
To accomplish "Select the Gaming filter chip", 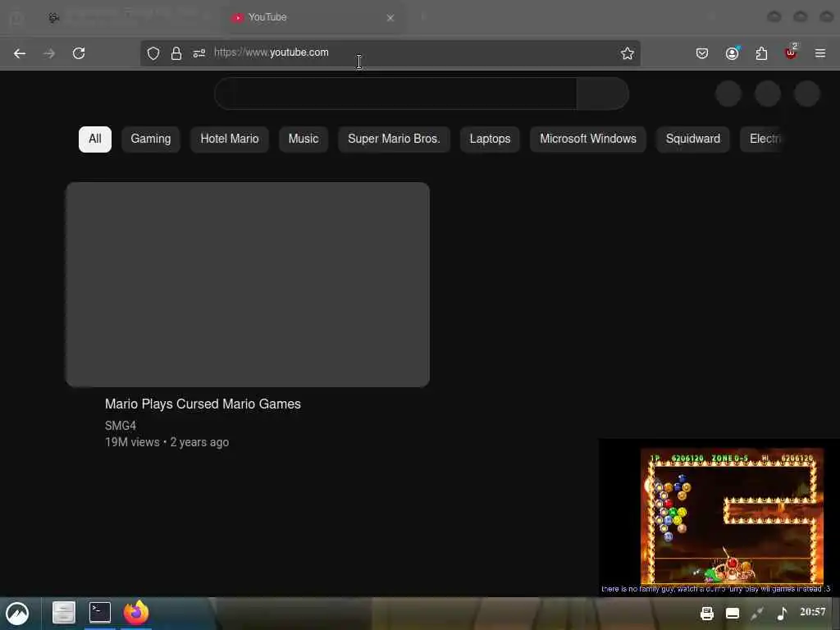I will pos(151,139).
